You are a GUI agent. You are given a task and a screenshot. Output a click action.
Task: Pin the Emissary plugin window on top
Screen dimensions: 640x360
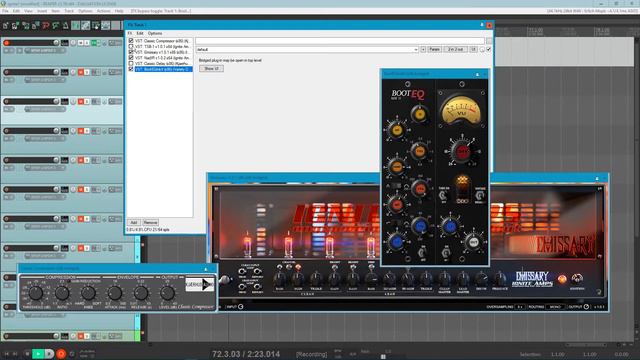597,178
